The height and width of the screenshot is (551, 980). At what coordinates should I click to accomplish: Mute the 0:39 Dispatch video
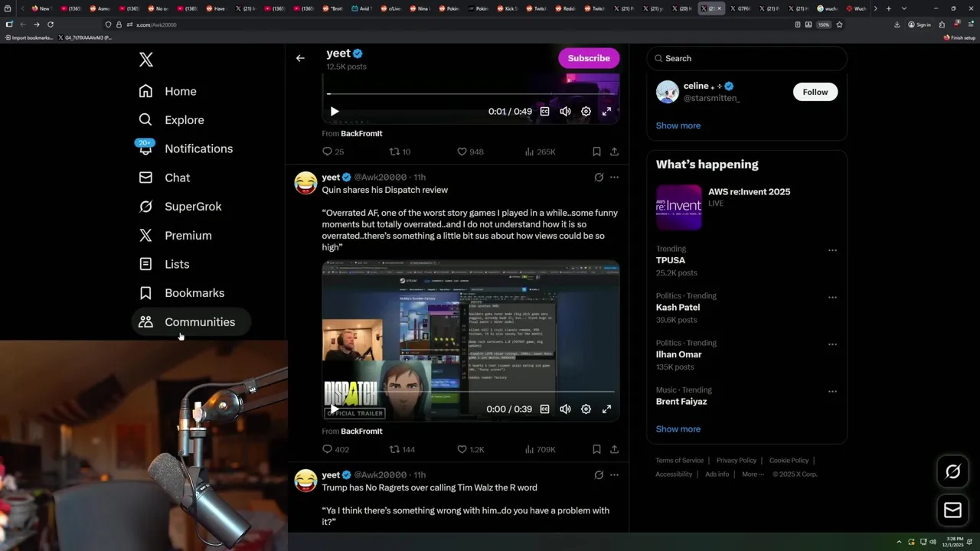point(565,409)
